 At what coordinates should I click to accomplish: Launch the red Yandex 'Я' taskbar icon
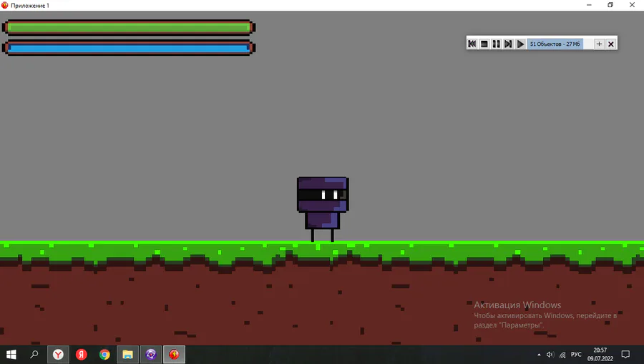tap(82, 354)
